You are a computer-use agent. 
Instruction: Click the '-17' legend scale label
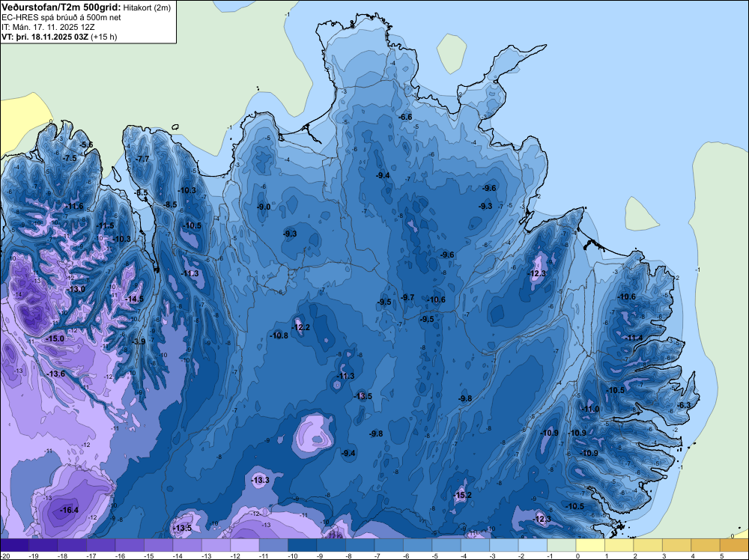(x=91, y=556)
